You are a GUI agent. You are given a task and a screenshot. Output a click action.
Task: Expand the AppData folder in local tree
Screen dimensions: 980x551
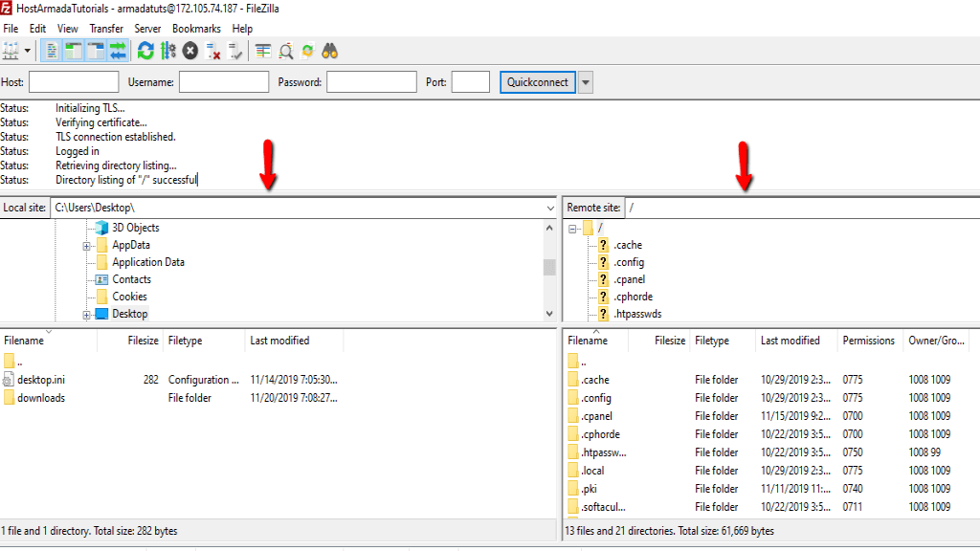pos(85,244)
